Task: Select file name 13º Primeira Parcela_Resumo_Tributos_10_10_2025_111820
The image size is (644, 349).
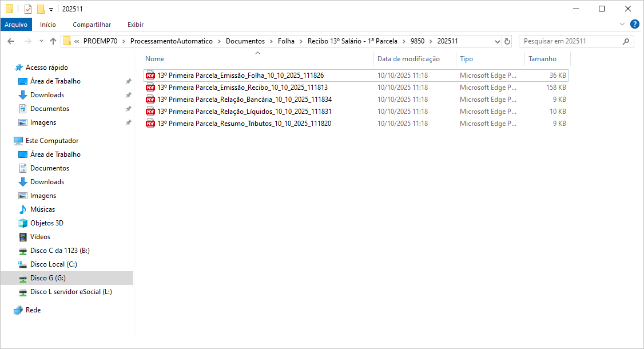Action: click(244, 124)
